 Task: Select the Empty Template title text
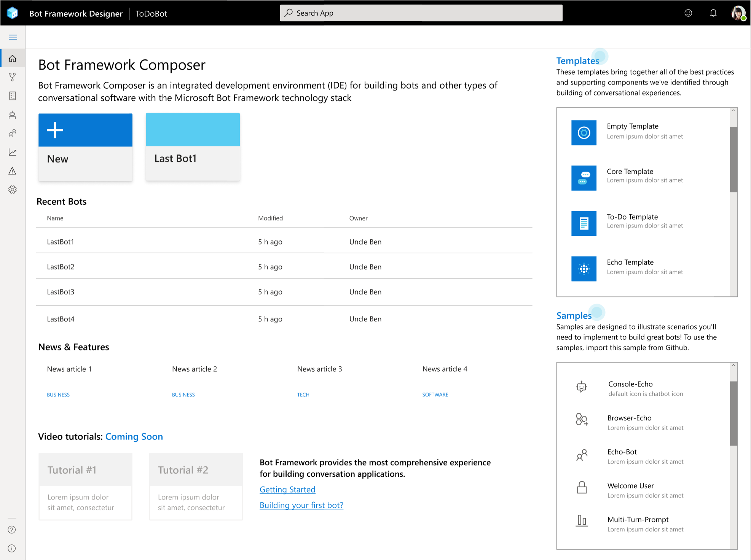[633, 126]
